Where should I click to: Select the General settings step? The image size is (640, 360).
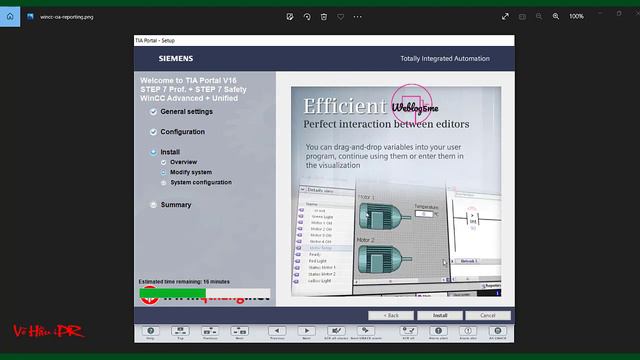(186, 111)
